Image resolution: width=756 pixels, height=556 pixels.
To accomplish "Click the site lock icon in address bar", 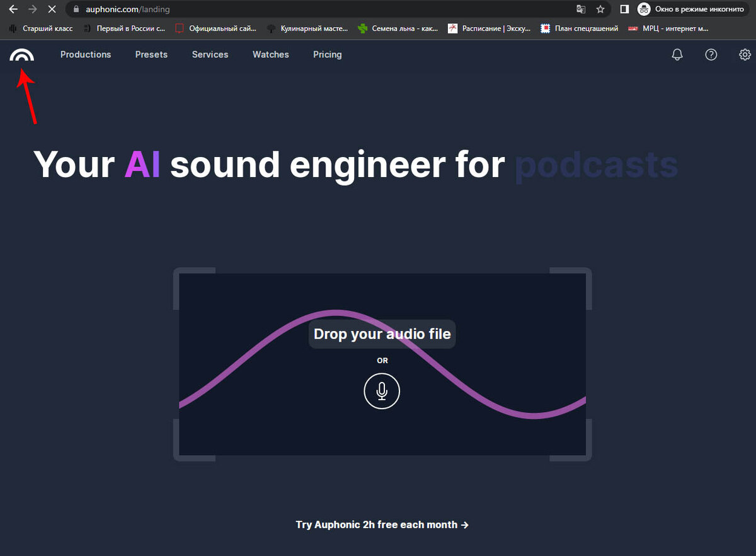I will coord(76,9).
